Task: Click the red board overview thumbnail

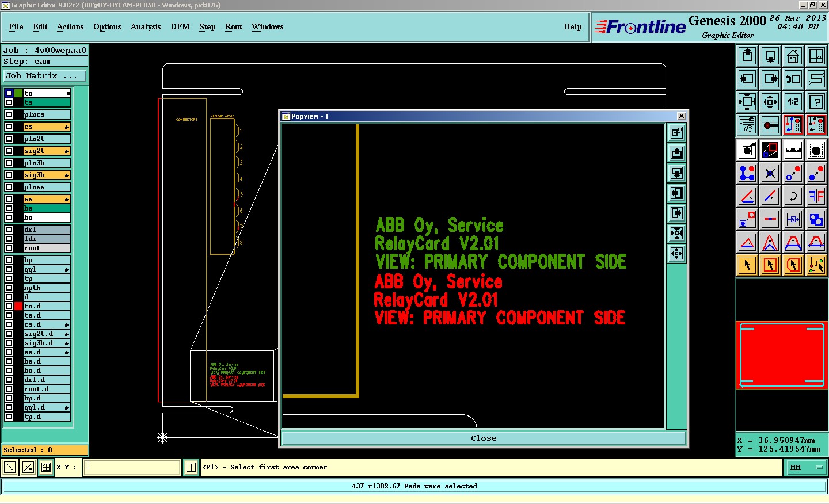Action: click(x=782, y=354)
